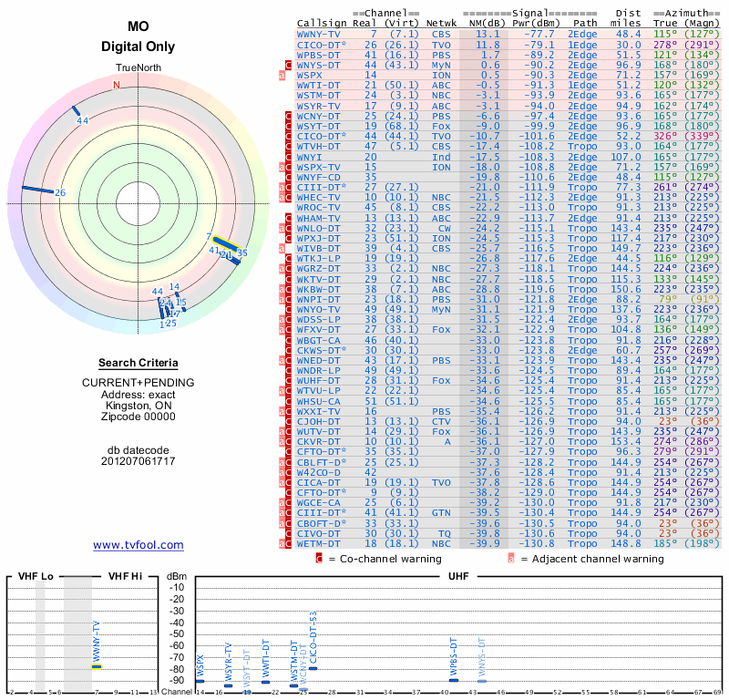Click the WSPX bar in UHF spectrum chart
This screenshot has width=729, height=700.
[200, 680]
